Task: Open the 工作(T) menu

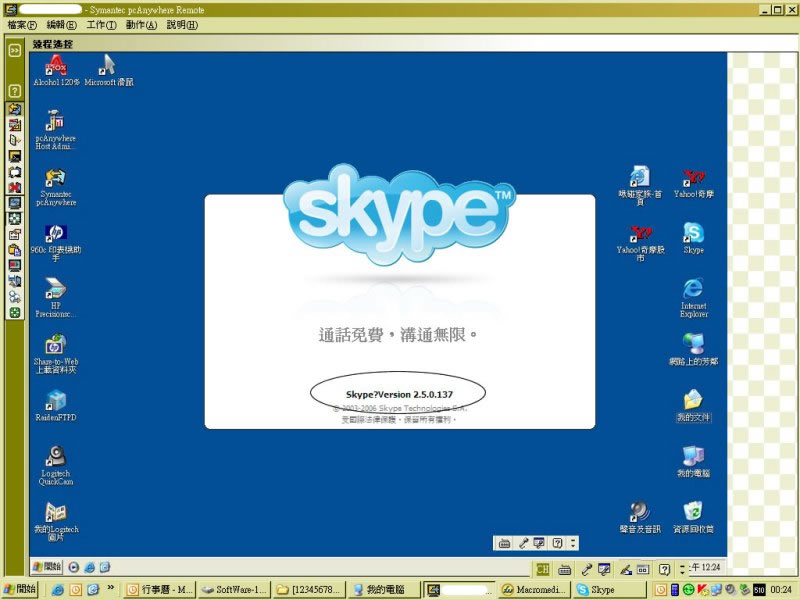Action: (101, 24)
